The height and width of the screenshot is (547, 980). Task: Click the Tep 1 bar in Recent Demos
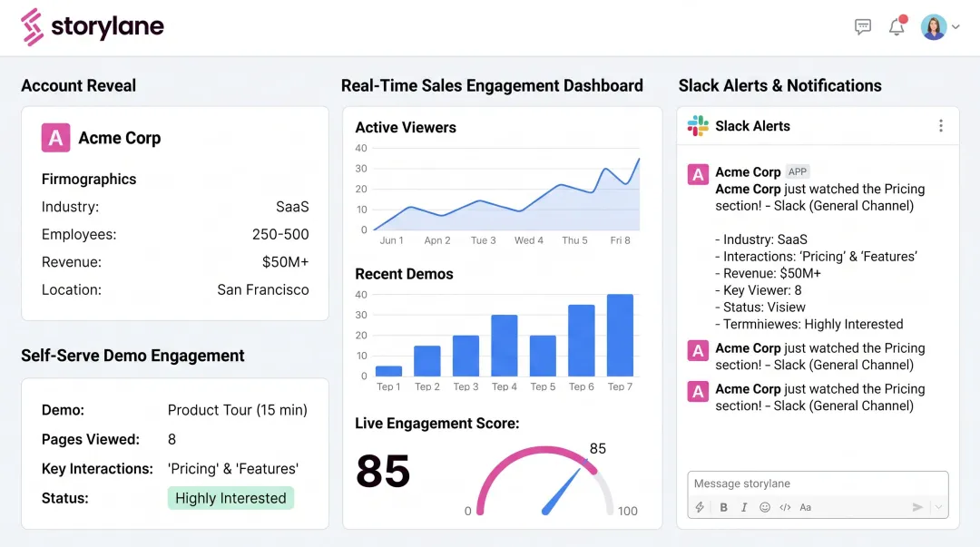click(x=388, y=371)
